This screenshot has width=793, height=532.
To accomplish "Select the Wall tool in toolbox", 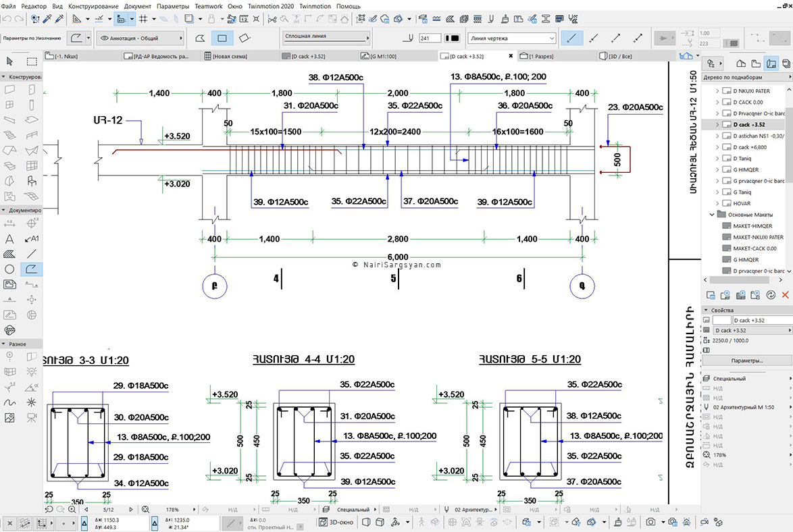I will click(x=9, y=90).
